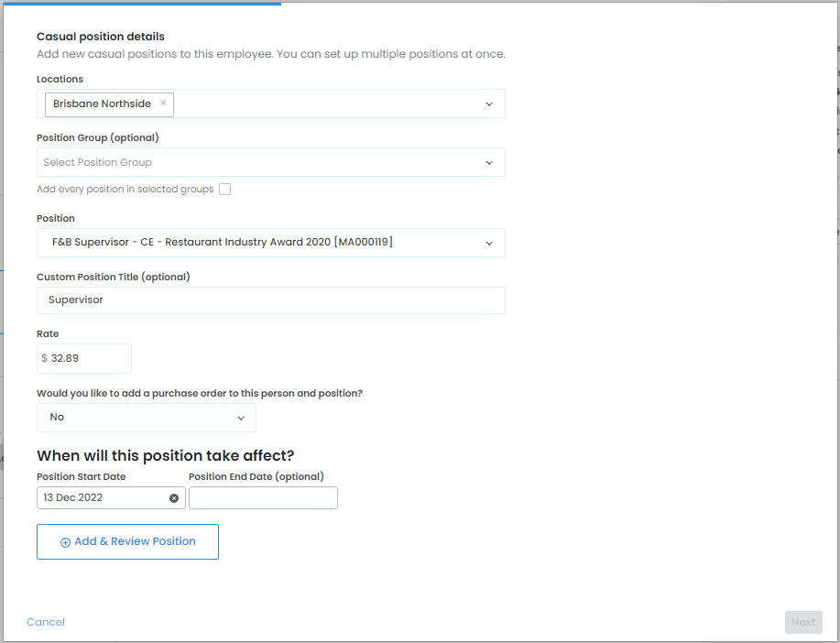Screen dimensions: 840x643
Task: Open the Position Start Date picker
Action: pyautogui.click(x=101, y=498)
